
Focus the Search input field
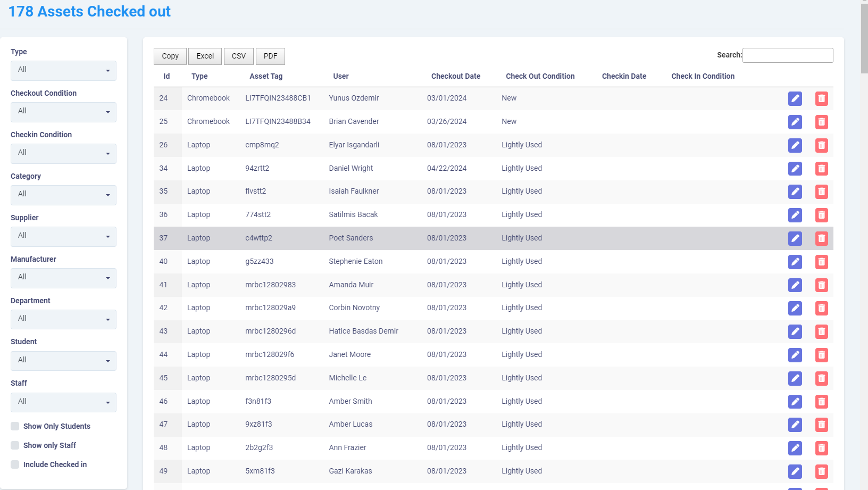tap(788, 55)
